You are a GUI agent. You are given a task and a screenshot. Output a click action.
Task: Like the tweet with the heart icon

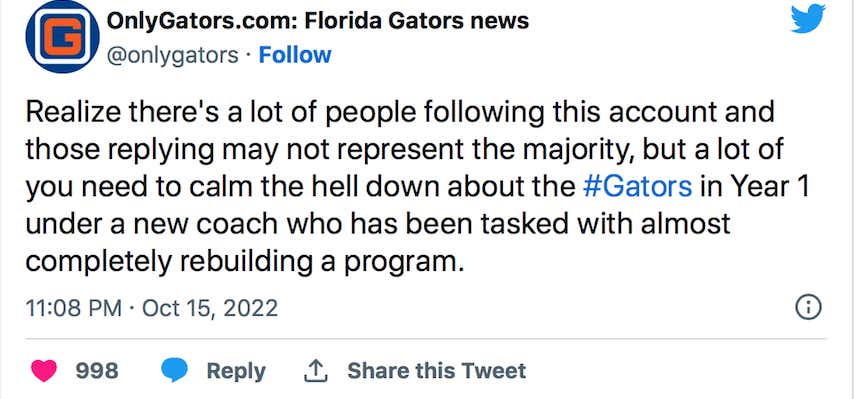(44, 371)
